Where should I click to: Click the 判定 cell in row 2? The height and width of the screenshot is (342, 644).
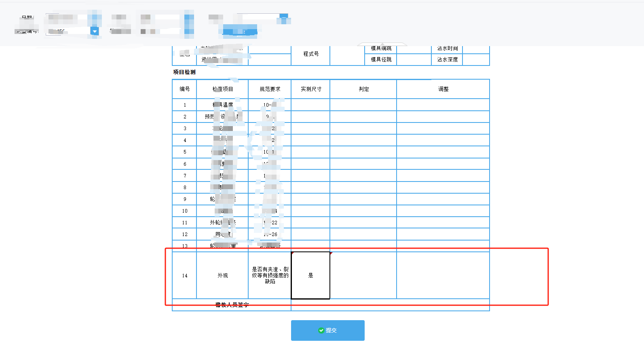(363, 116)
